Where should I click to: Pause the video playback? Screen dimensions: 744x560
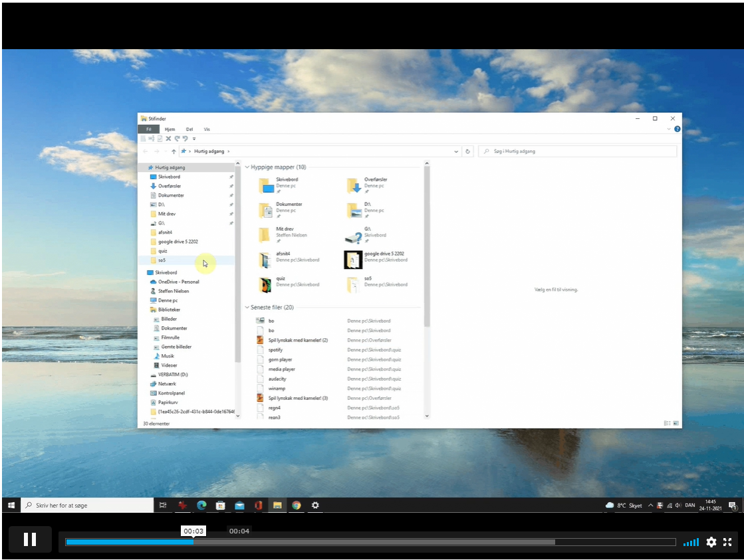30,539
